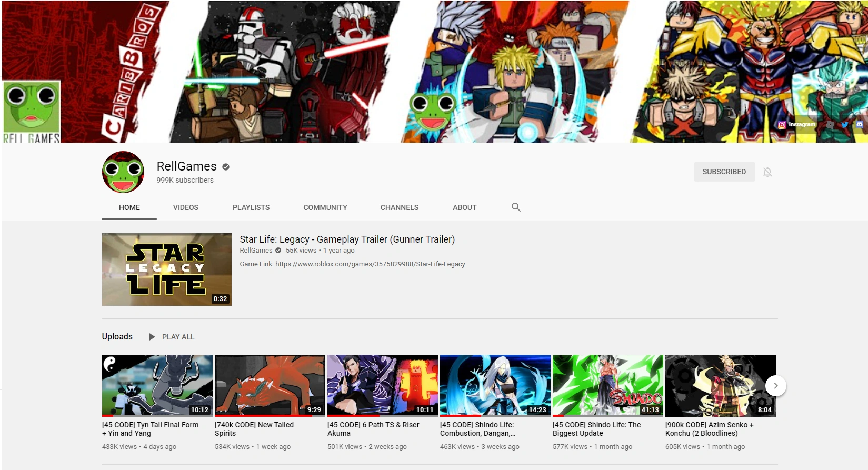The image size is (868, 470).
Task: Switch to the HOME tab
Action: 129,207
